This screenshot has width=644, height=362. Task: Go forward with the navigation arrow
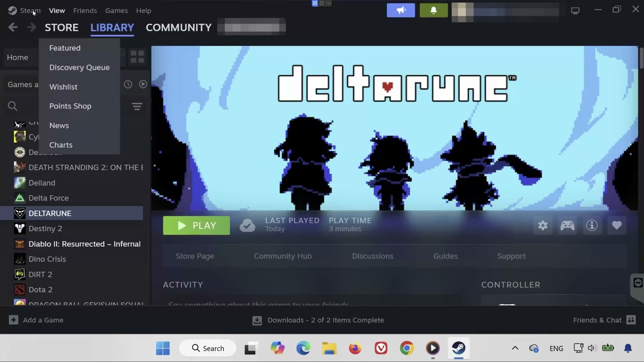click(31, 27)
